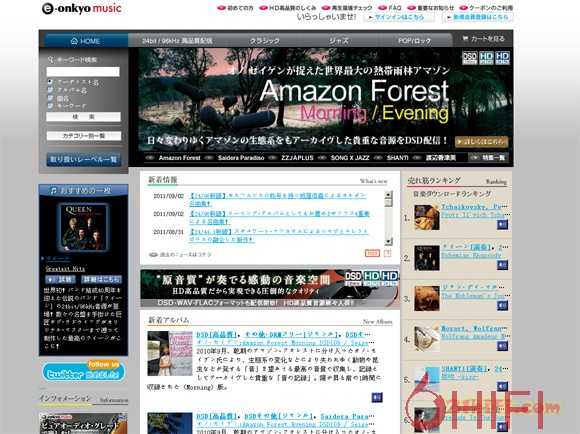The height and width of the screenshot is (434, 580).
Task: Open the Amazon Forest Morning DSD128 link
Action: point(282,343)
